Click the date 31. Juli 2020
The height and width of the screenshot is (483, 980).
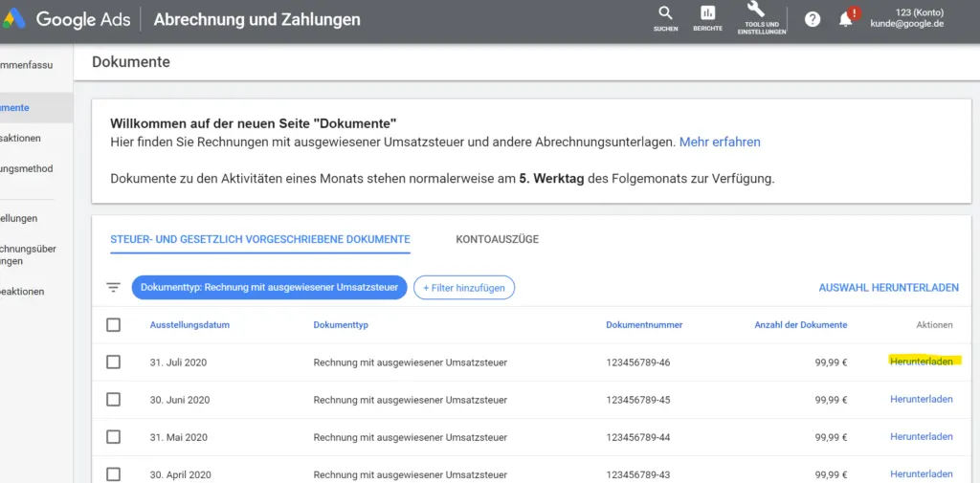(178, 362)
